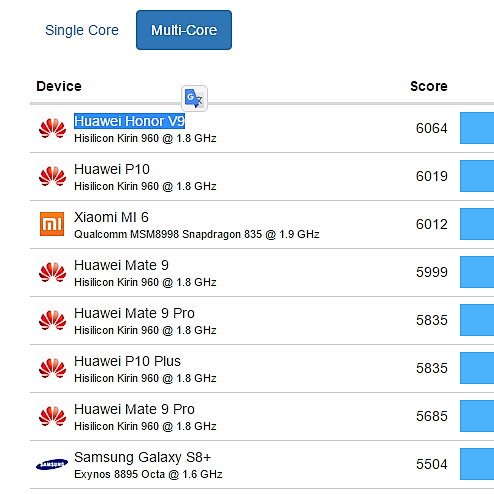
Task: Click the Xiaomi MI logo icon
Action: pos(52,224)
